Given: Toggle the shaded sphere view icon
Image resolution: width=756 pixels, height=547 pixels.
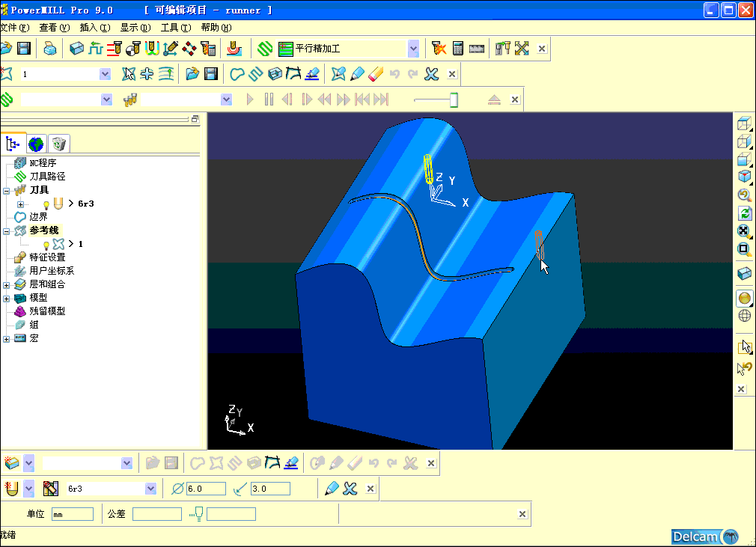Looking at the screenshot, I should (745, 299).
